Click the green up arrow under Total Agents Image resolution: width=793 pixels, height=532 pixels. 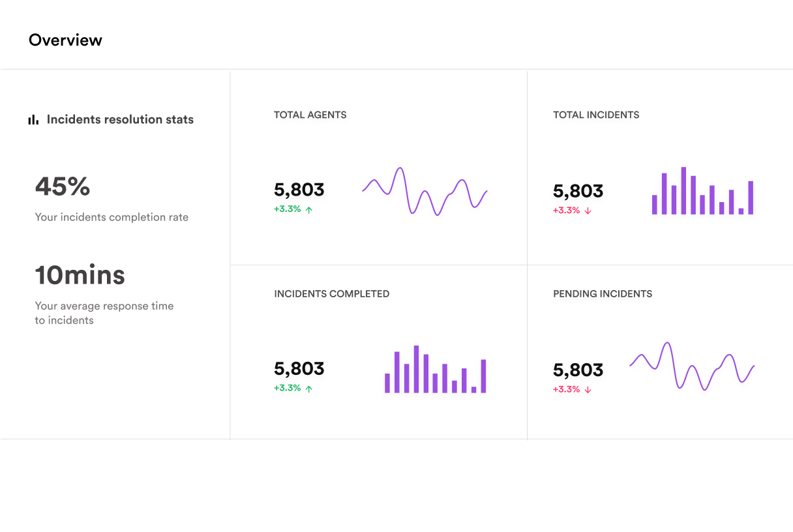tap(309, 210)
